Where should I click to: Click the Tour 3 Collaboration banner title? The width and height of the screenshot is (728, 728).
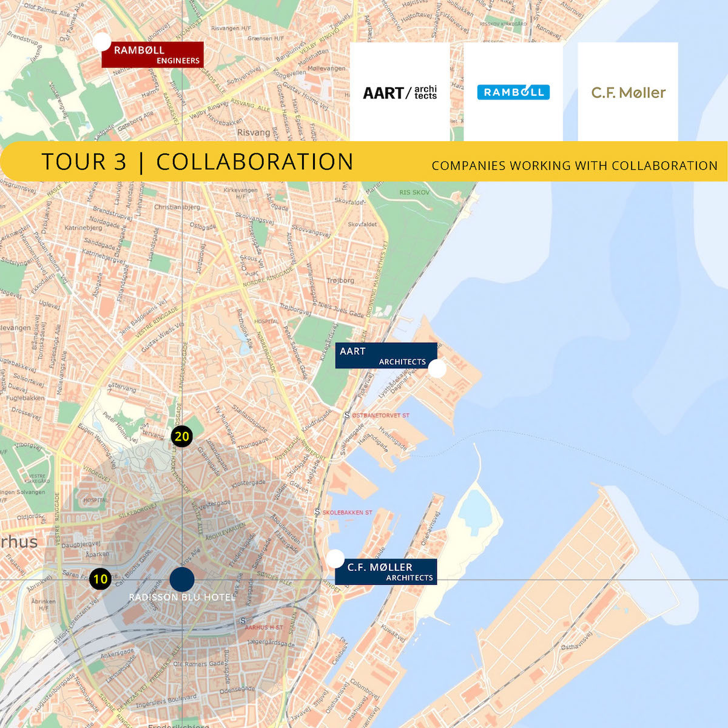[197, 162]
